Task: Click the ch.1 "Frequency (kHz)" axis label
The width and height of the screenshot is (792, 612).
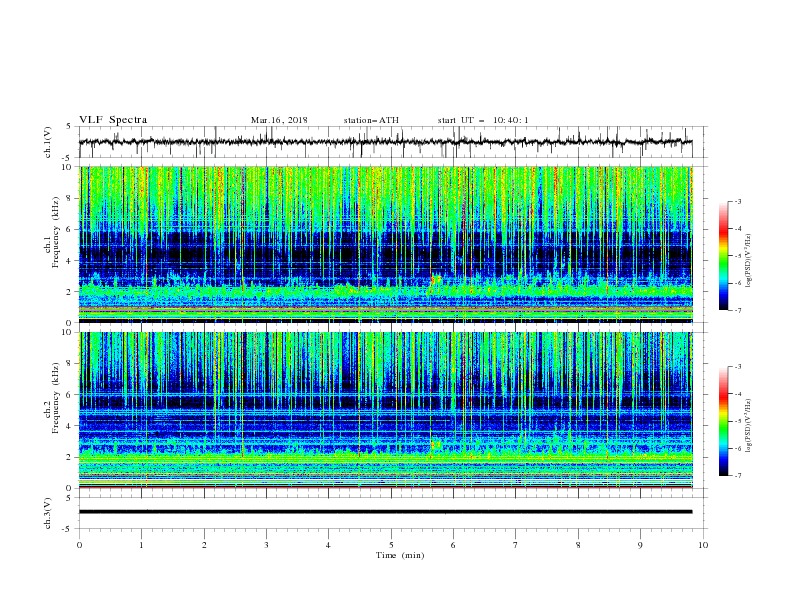Action: pyautogui.click(x=56, y=233)
